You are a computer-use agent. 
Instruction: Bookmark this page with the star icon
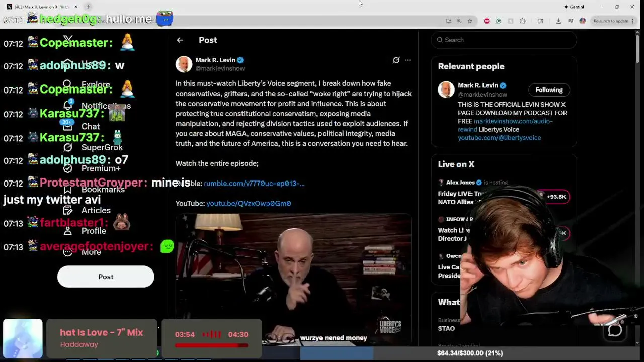click(470, 21)
